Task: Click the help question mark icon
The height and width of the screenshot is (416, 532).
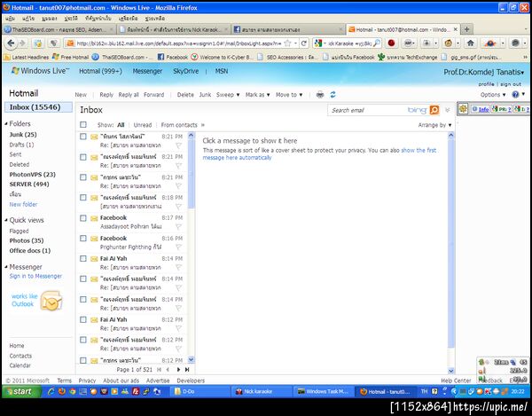Action: pos(515,95)
